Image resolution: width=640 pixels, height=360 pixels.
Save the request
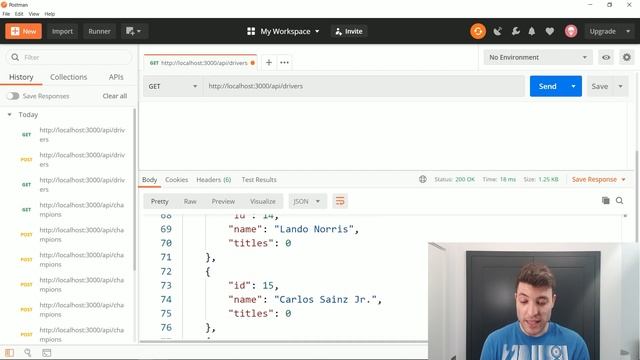(600, 86)
